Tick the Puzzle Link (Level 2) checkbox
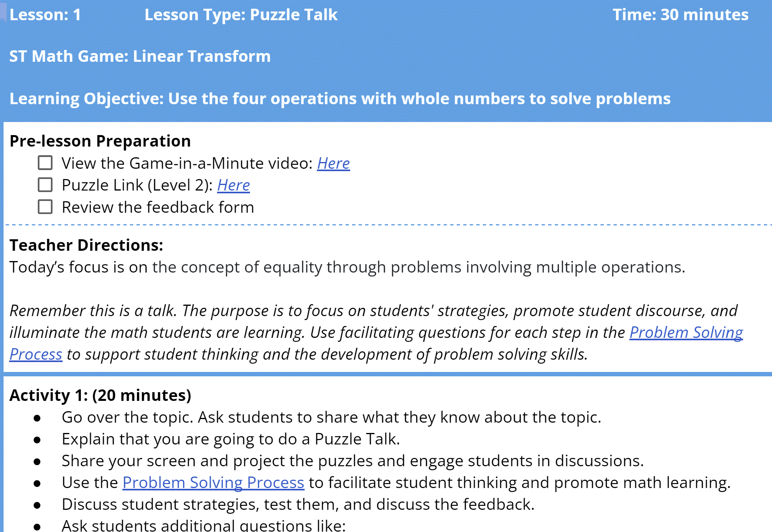Screen dimensions: 772x532 45,185
